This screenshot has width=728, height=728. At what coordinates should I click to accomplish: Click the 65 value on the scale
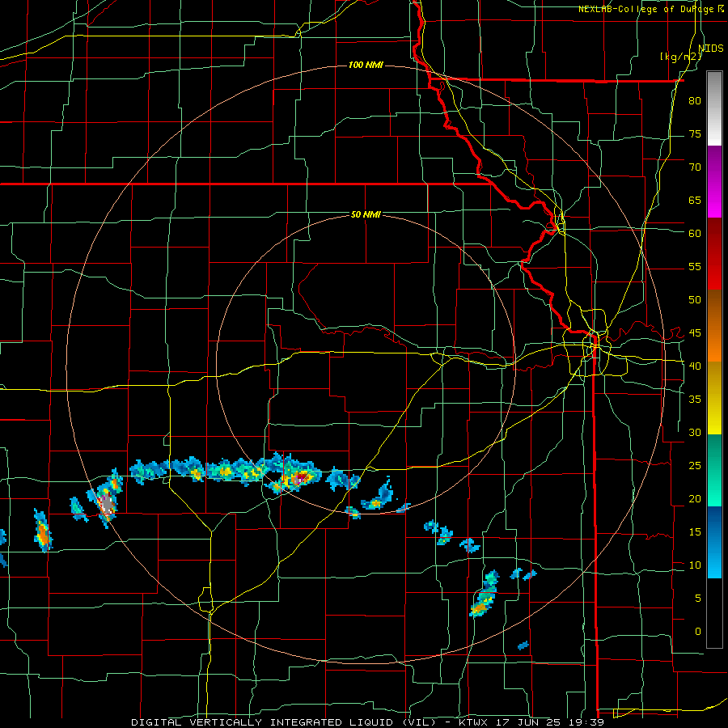(695, 200)
